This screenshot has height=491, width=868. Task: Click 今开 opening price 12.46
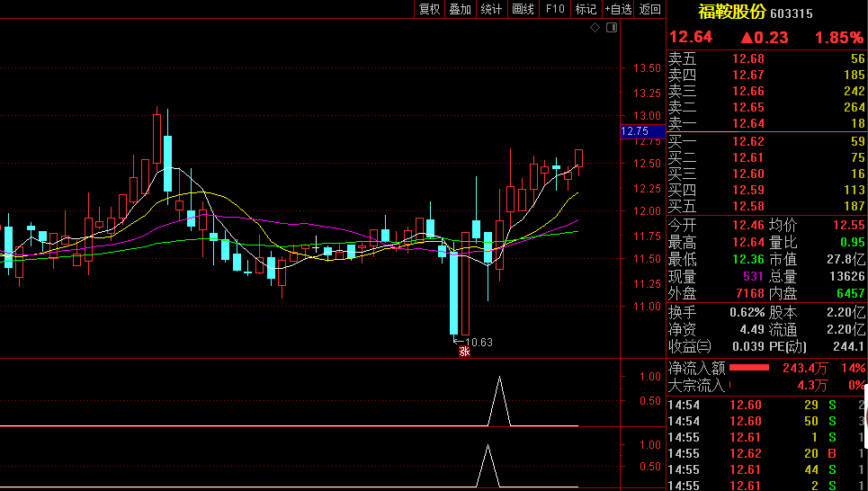(x=747, y=226)
